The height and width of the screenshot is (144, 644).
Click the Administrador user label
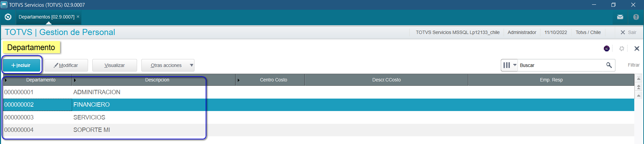(522, 32)
